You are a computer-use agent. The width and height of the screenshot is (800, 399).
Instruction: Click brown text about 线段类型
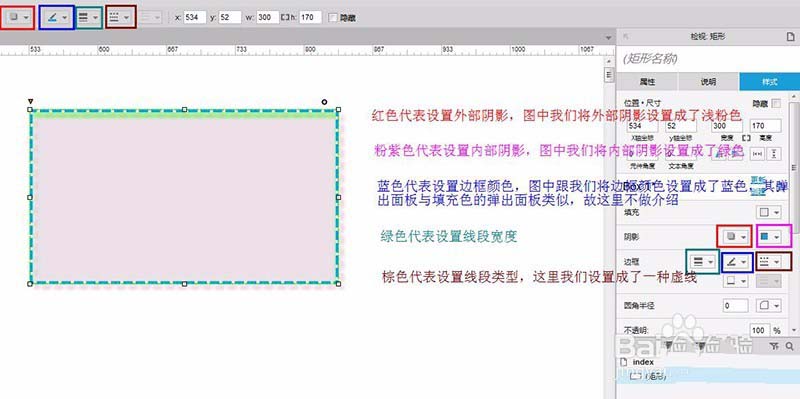pos(539,277)
